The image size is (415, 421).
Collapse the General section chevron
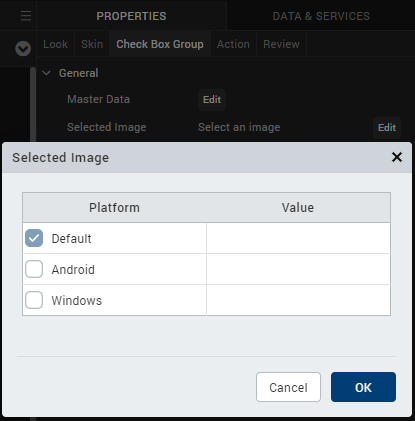[47, 73]
